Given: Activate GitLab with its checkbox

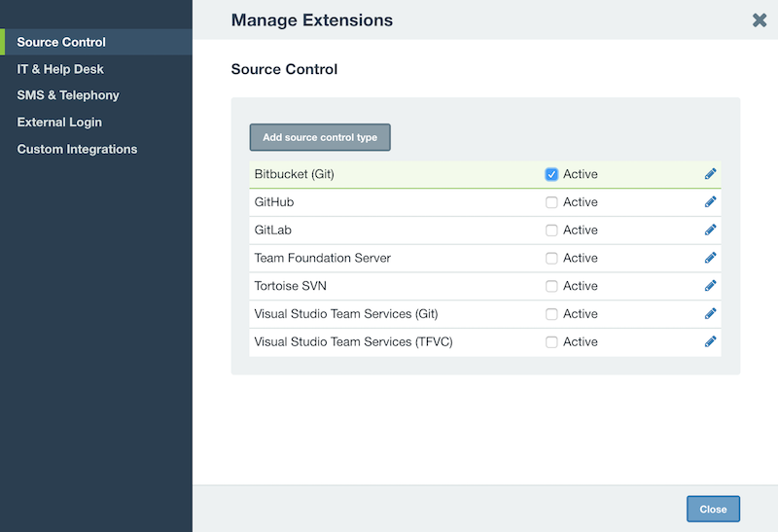Looking at the screenshot, I should tap(551, 231).
